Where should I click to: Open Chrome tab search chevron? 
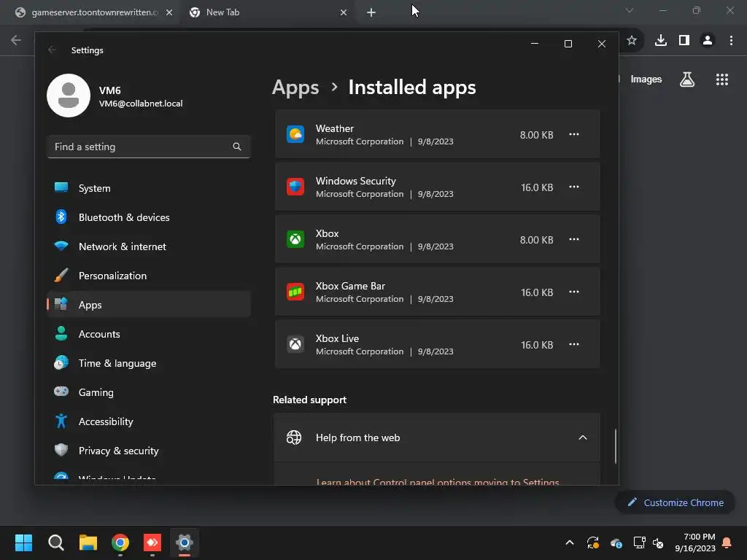click(630, 10)
